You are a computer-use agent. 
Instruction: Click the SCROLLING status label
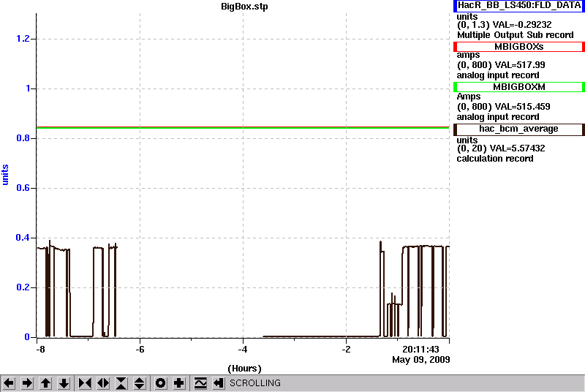[255, 383]
